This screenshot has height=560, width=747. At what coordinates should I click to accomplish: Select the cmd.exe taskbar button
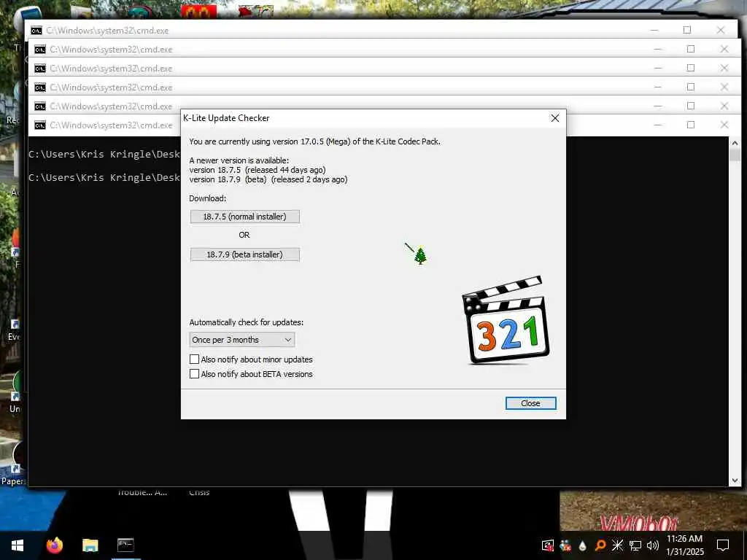pyautogui.click(x=125, y=545)
